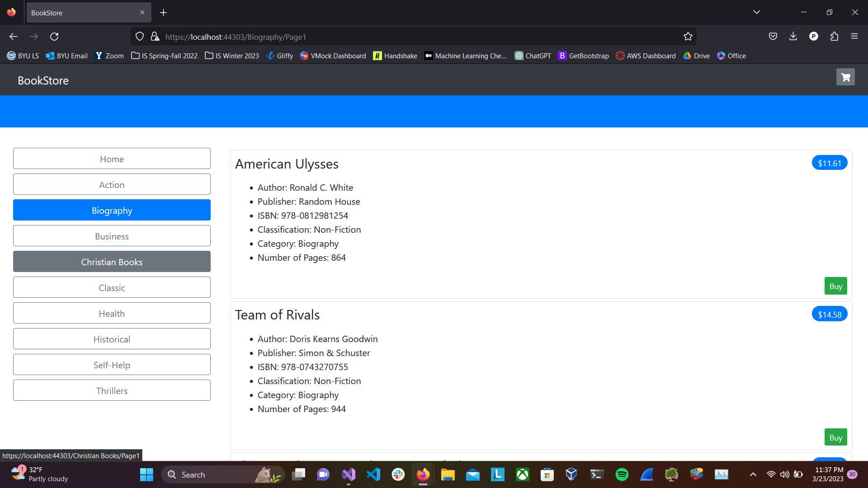The image size is (868, 488).
Task: Open Slack from the taskbar
Action: pyautogui.click(x=398, y=474)
